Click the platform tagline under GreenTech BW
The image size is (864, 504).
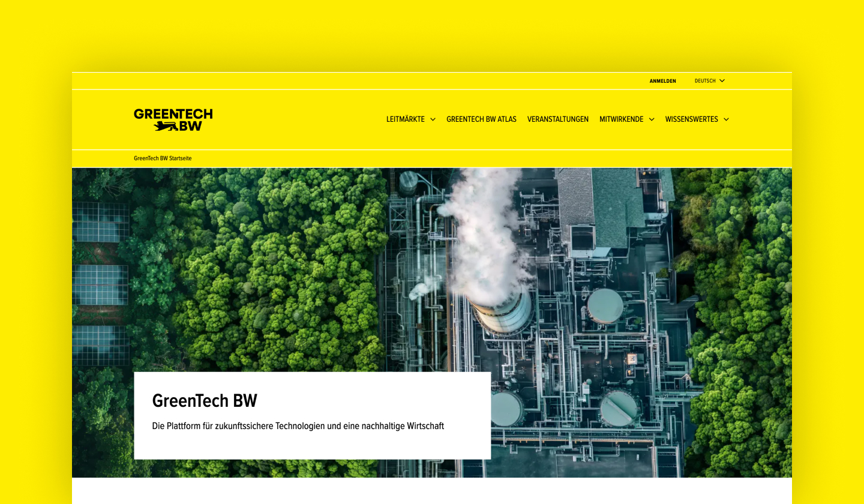coord(298,426)
